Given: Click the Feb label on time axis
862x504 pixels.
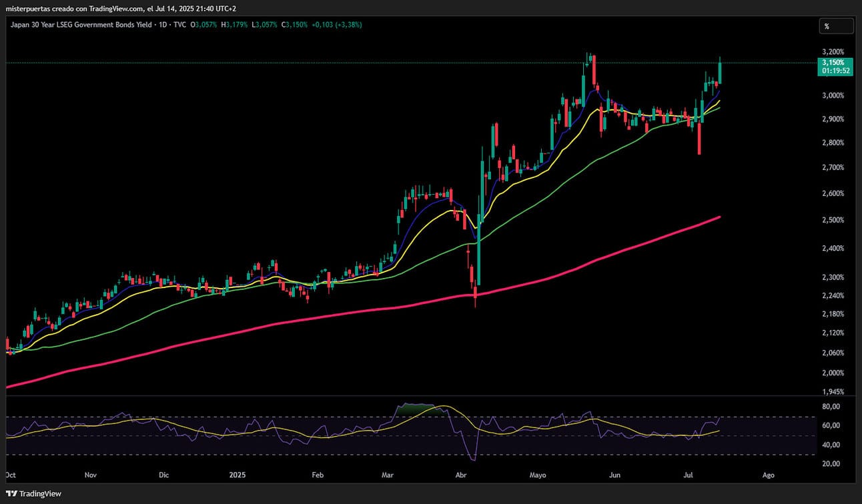Looking at the screenshot, I should click(x=318, y=475).
